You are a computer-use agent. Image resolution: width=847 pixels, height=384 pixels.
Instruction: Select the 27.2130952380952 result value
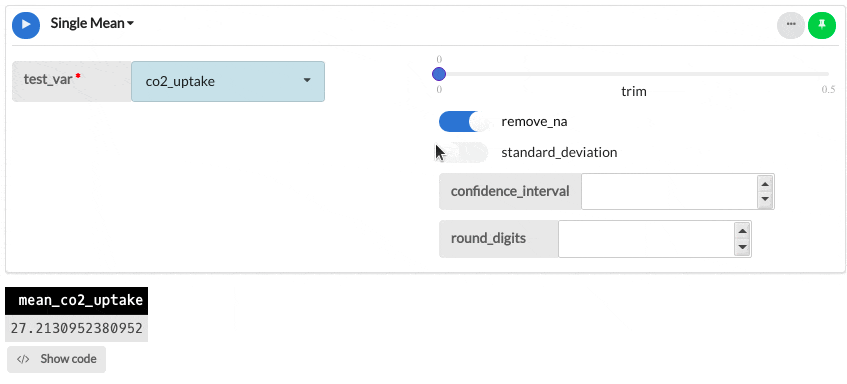(77, 328)
